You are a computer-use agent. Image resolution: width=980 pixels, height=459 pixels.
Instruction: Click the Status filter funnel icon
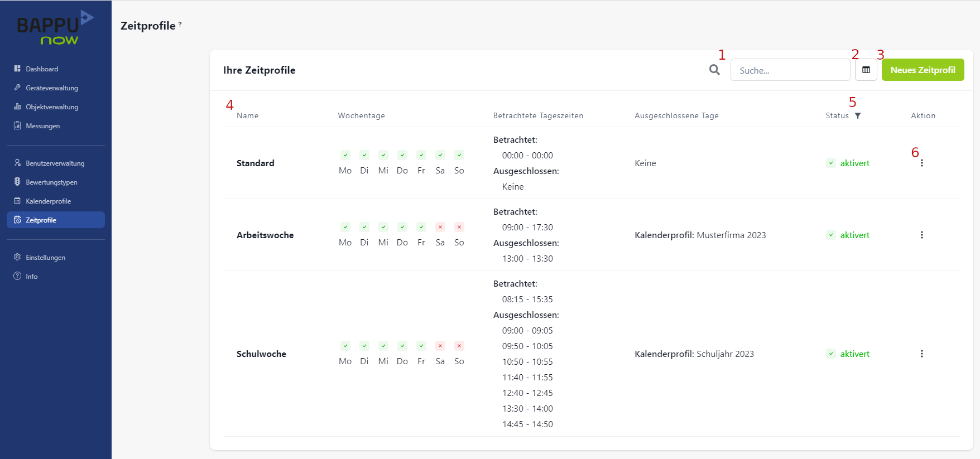point(858,115)
